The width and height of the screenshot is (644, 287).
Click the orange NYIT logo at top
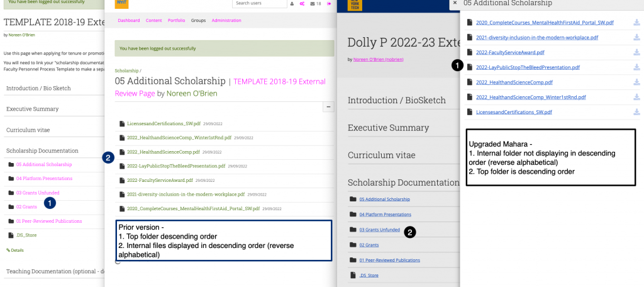[x=121, y=4]
